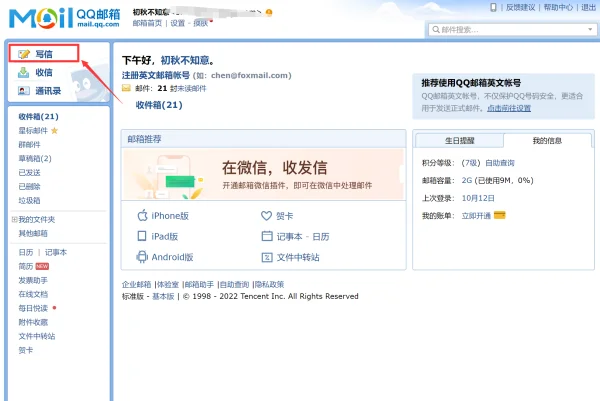Click the 2G mailbox capacity link

(467, 180)
